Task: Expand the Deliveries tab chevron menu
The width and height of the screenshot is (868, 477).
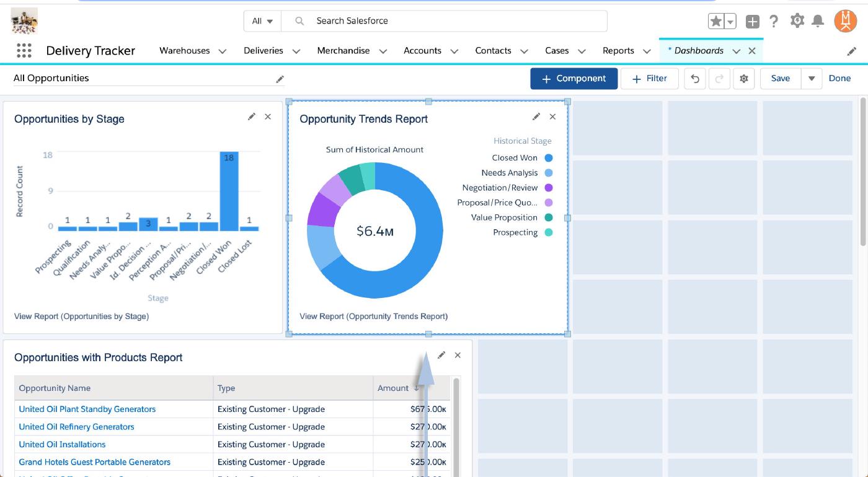Action: pyautogui.click(x=296, y=51)
